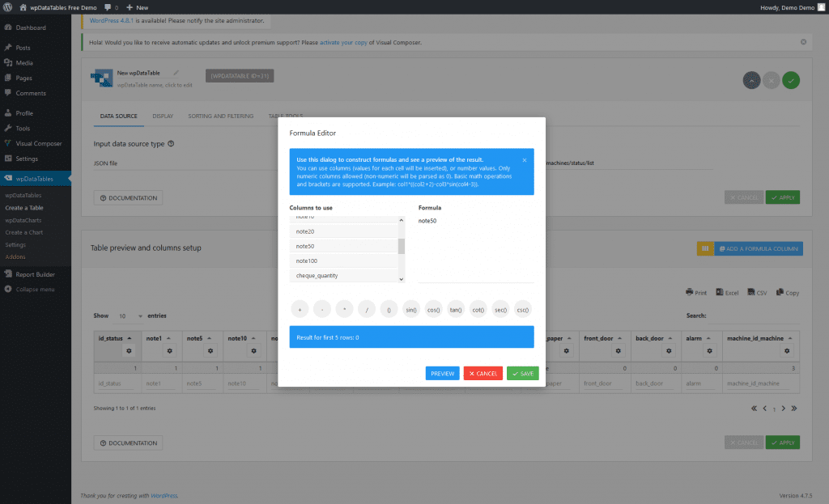This screenshot has height=504, width=829.
Task: Insert sec() function into formula
Action: tap(500, 310)
